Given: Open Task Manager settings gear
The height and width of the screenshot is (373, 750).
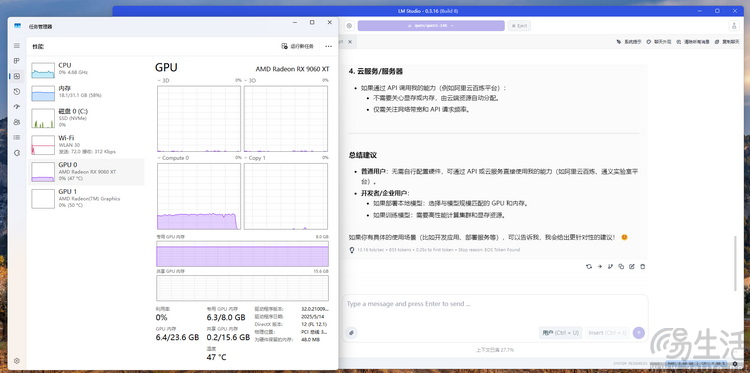Looking at the screenshot, I should (x=17, y=361).
